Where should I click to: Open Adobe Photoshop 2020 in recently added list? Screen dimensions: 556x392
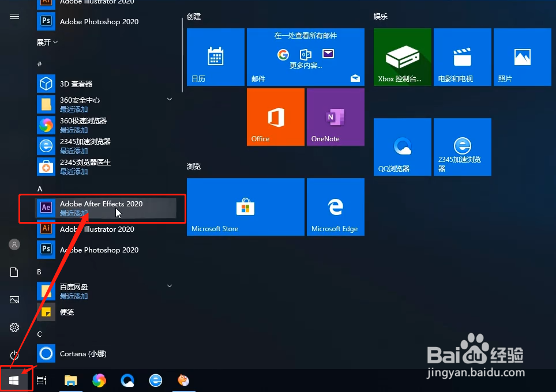click(x=106, y=22)
